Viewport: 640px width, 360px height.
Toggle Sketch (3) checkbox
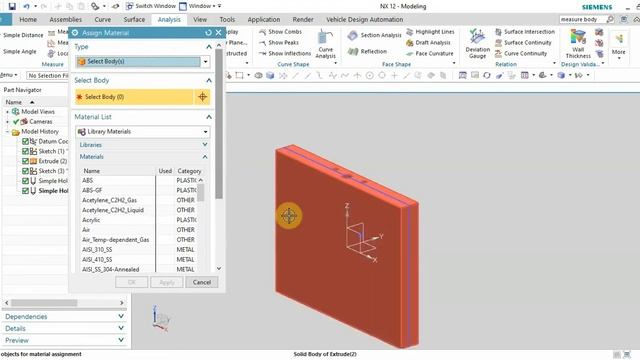point(25,171)
